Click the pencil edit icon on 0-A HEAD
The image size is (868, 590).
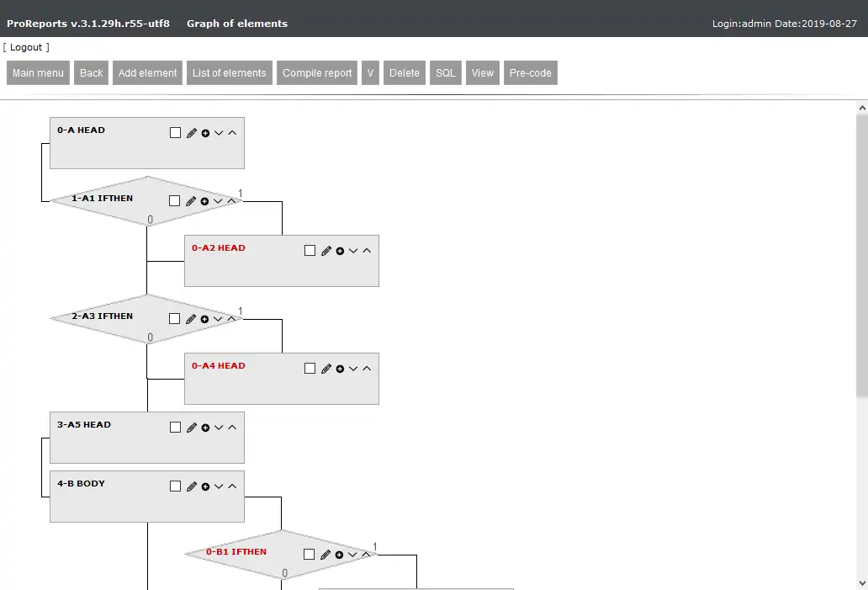(192, 133)
